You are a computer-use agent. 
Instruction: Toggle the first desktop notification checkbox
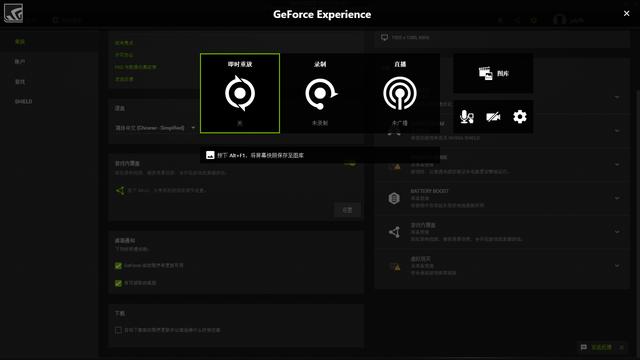click(118, 266)
